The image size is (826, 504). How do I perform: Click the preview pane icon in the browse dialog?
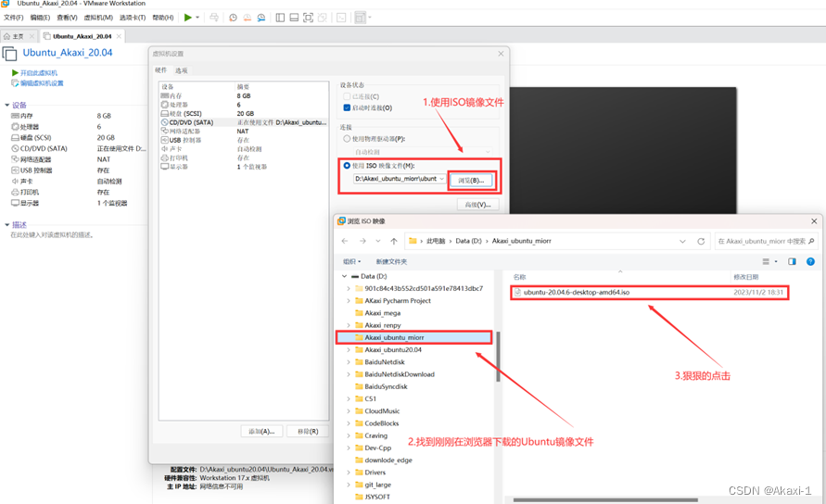click(x=792, y=261)
